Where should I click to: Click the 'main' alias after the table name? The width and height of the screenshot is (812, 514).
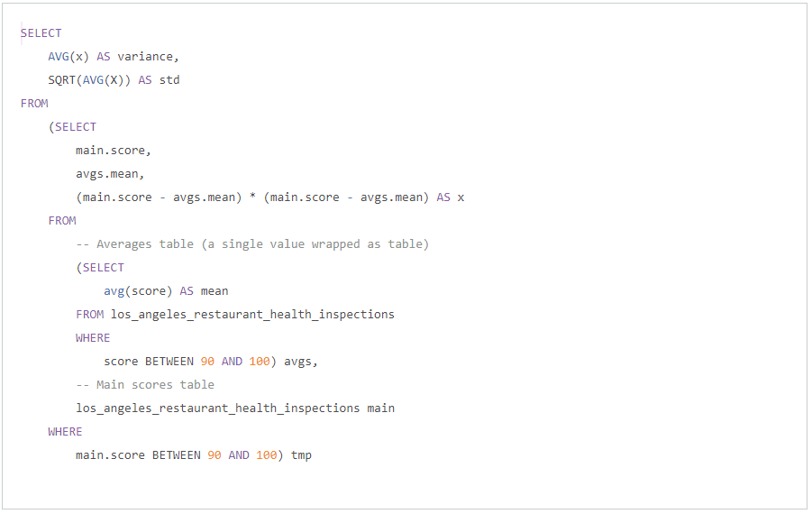coord(381,408)
